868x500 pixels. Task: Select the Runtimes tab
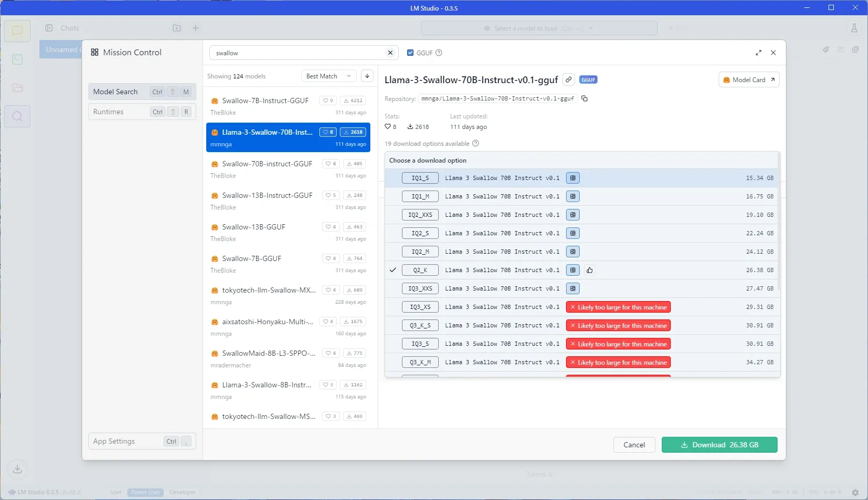(x=142, y=112)
